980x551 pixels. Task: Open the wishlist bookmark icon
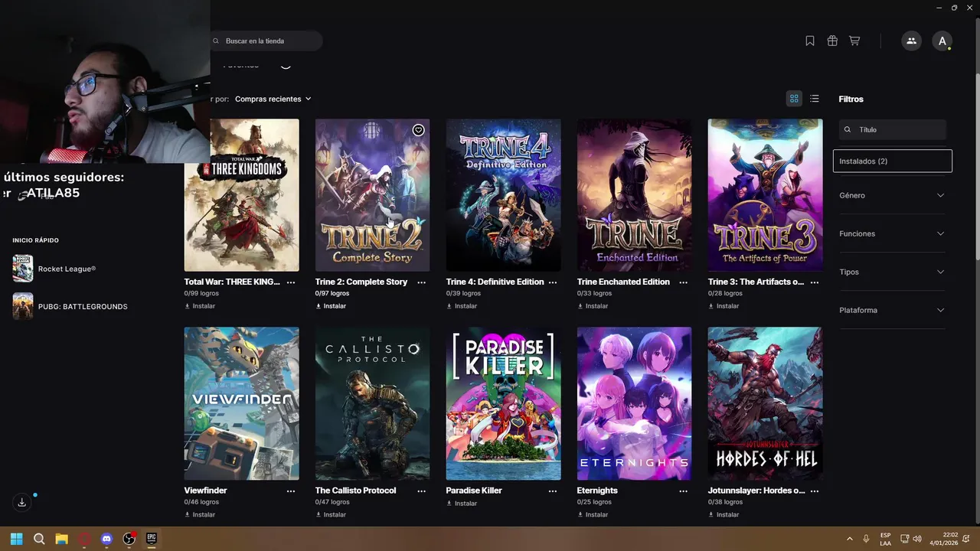(x=810, y=41)
